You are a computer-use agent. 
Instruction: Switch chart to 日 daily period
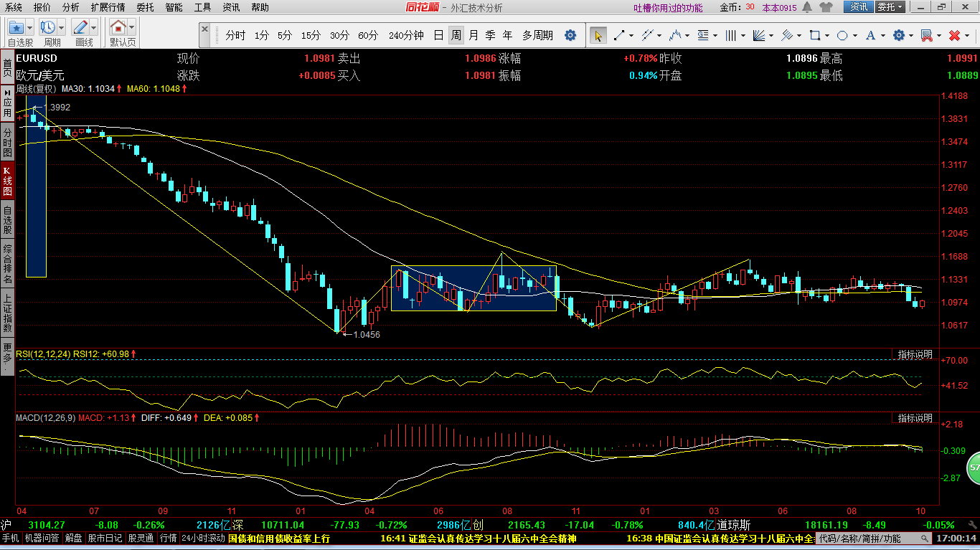click(x=438, y=35)
